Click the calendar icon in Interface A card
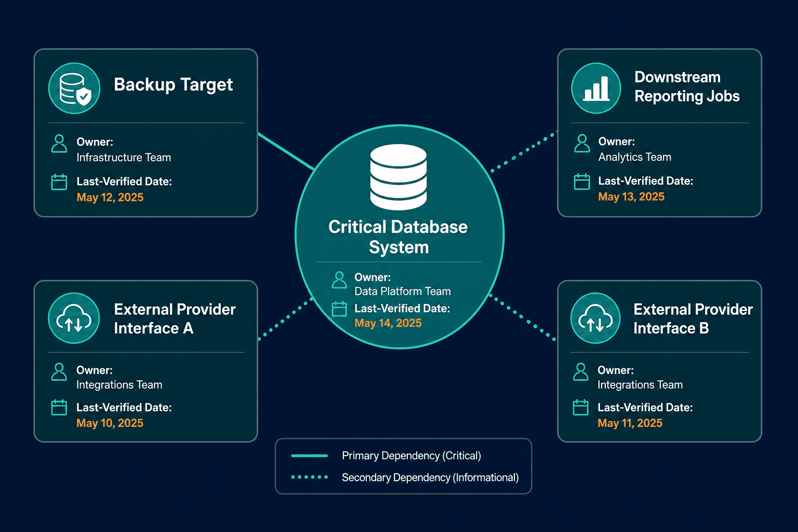This screenshot has height=532, width=798. tap(59, 407)
